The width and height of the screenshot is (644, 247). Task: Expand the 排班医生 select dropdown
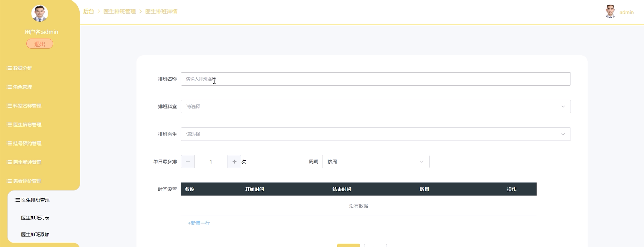(x=376, y=134)
